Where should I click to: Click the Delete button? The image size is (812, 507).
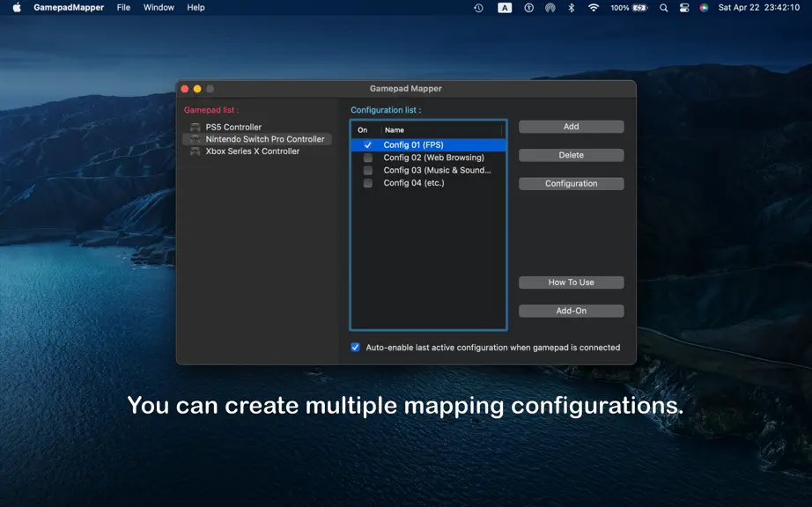pos(572,155)
